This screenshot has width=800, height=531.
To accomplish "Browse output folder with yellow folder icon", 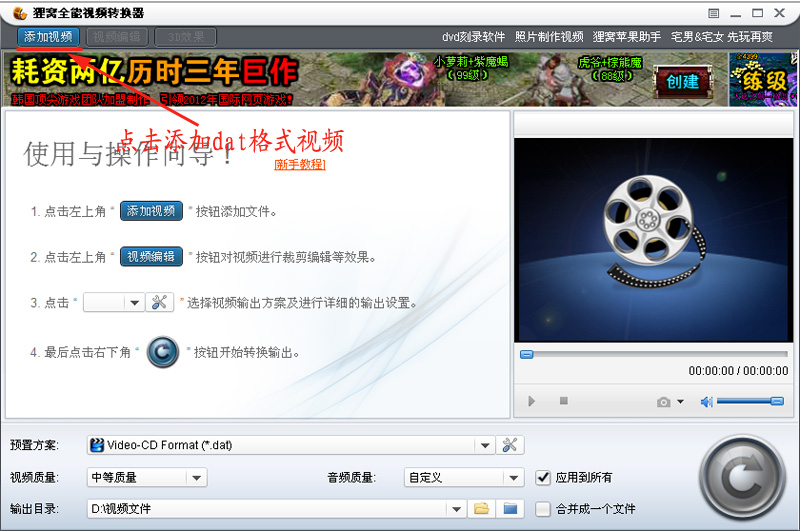I will pos(481,509).
